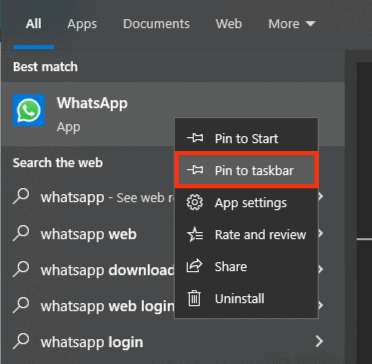Switch to the Web tab
Viewport: 372px width, 364px height.
229,24
